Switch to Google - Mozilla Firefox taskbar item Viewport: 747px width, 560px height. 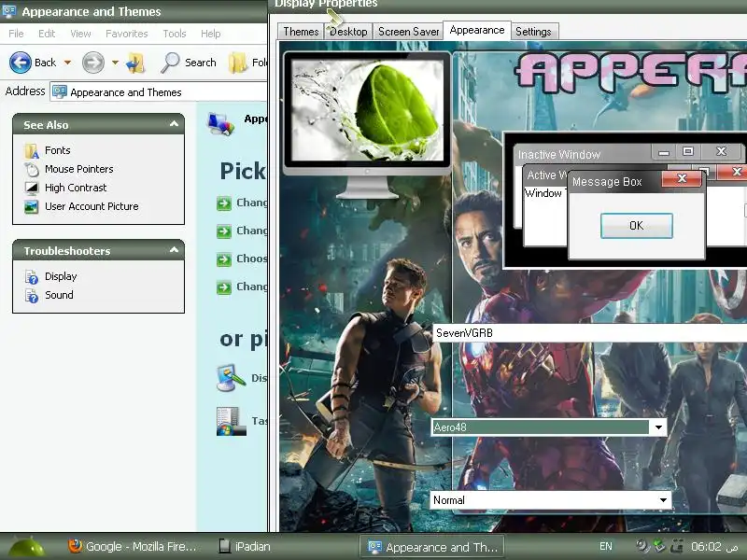point(132,546)
